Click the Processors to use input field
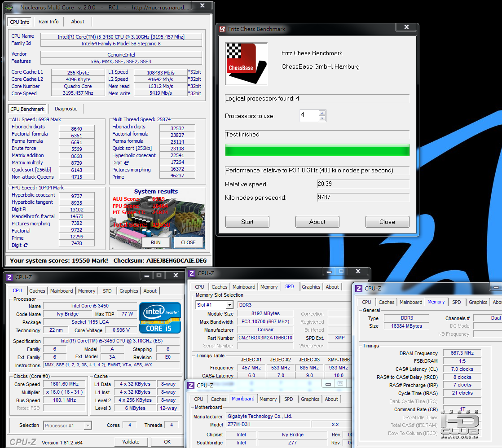Screen dimensions: 502x448 pyautogui.click(x=309, y=115)
